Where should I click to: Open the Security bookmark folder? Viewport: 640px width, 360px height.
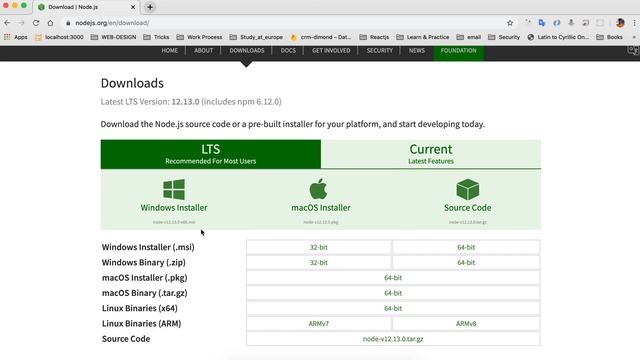tap(504, 37)
